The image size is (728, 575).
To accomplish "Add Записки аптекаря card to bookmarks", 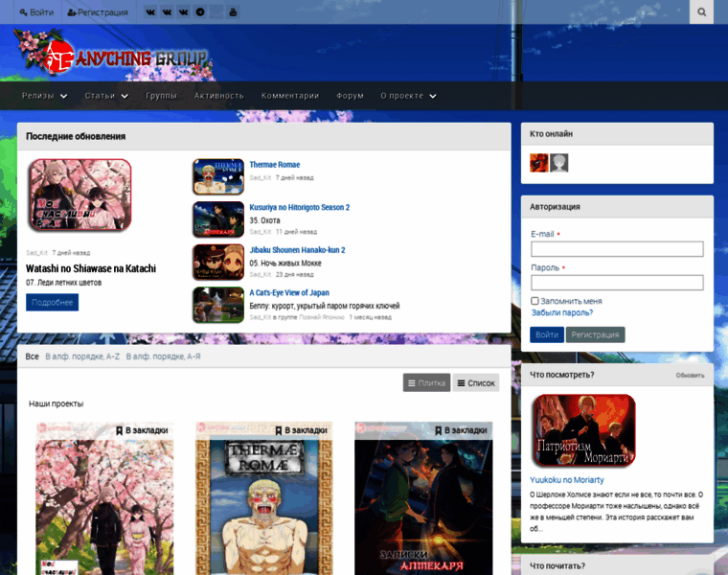I will point(461,430).
